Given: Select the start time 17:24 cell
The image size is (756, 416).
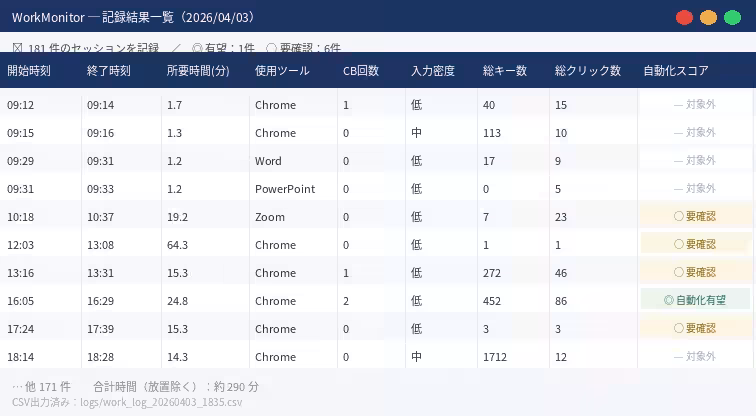Looking at the screenshot, I should click(21, 329).
